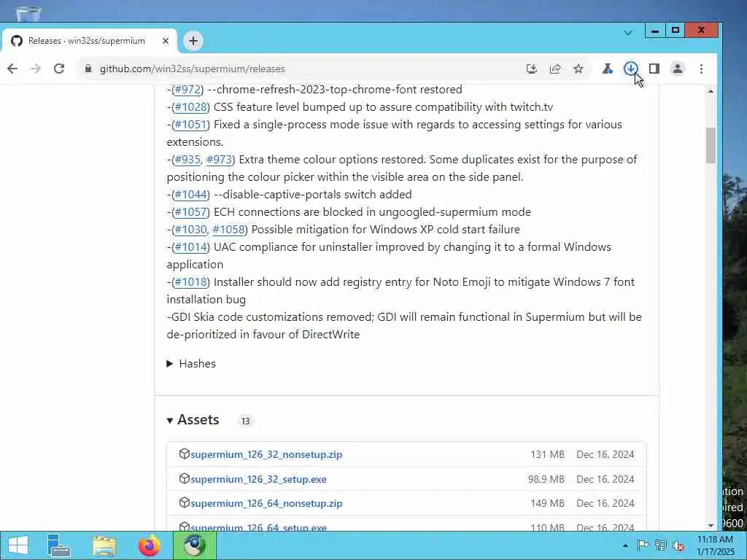Click the browser back arrow
The height and width of the screenshot is (560, 747).
[x=13, y=69]
